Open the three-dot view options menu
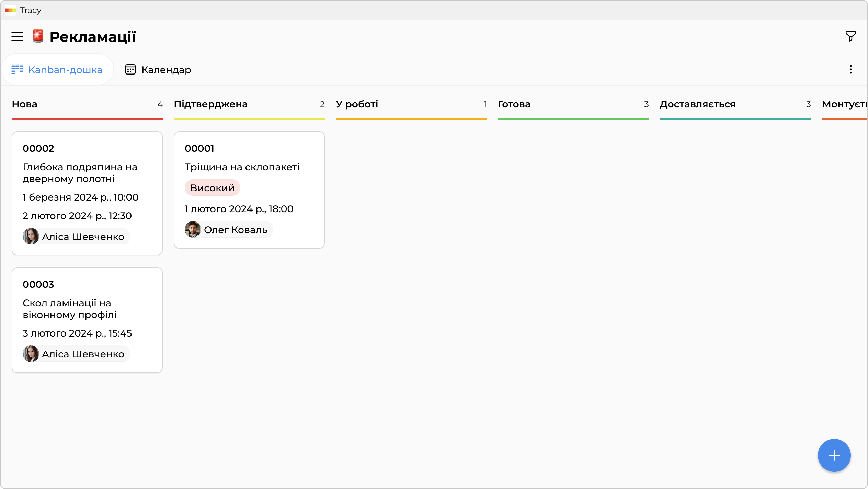The height and width of the screenshot is (489, 868). coord(850,69)
